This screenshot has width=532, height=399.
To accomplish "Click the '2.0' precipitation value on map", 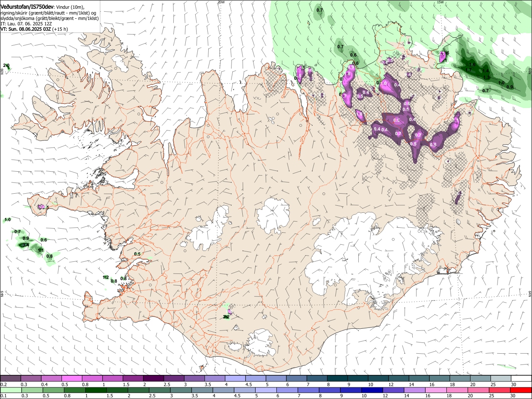I will 6,66.
